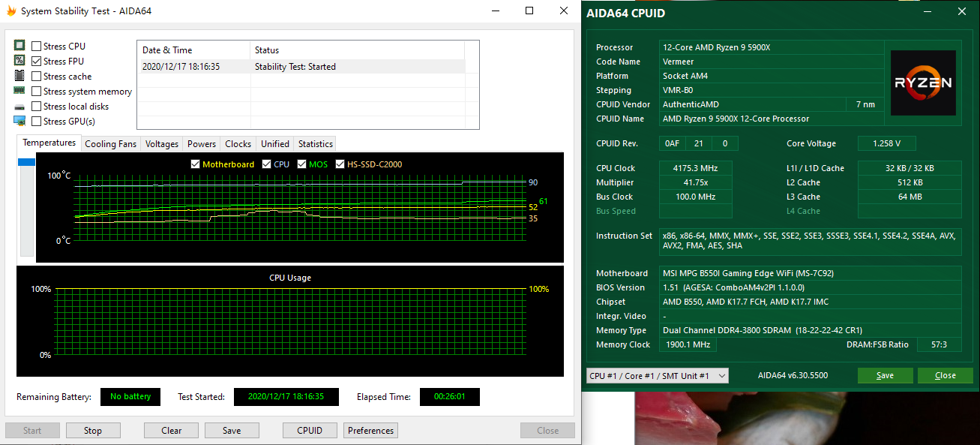Screen dimensions: 980x445
Task: Switch to the Voltages tab
Action: [162, 144]
